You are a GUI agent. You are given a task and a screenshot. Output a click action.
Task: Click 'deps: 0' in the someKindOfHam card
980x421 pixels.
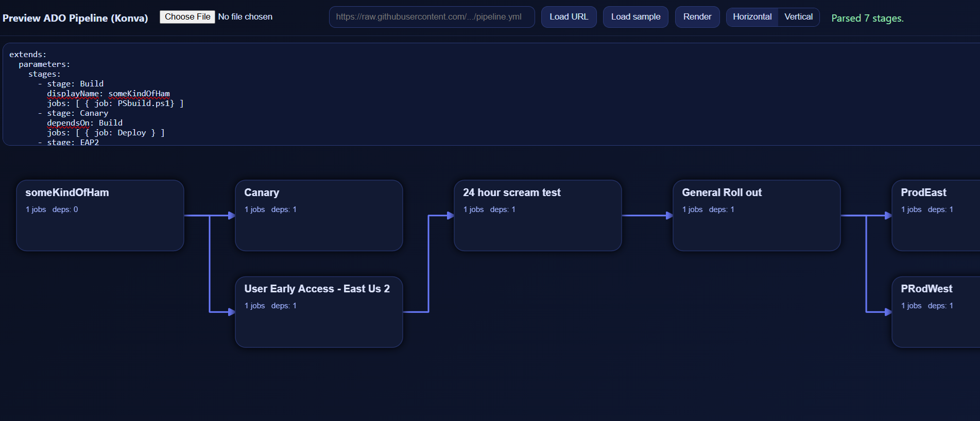tap(65, 209)
